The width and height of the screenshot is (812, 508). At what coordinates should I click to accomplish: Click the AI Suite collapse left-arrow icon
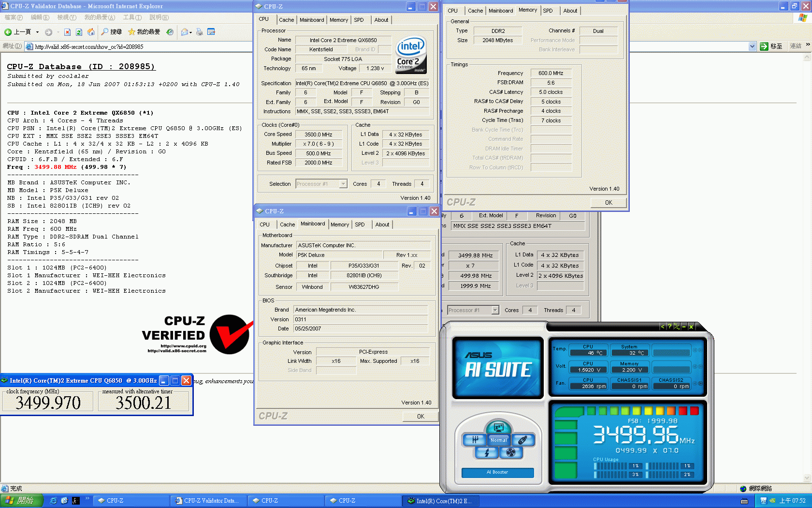point(663,327)
